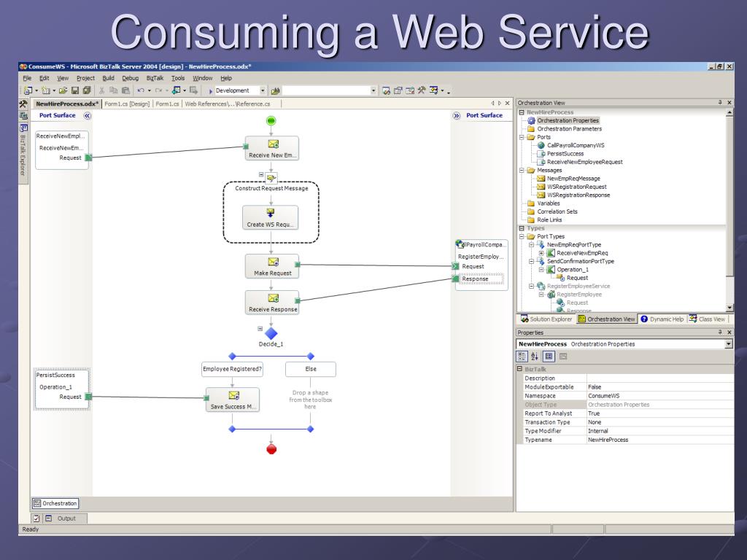Collapse the right Port Surface with chevron

point(457,116)
